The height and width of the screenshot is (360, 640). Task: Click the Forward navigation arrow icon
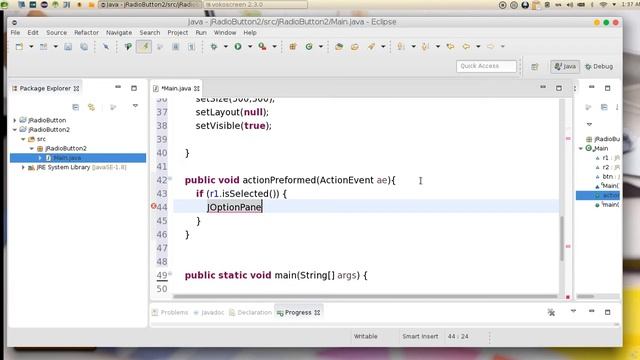coord(491,47)
